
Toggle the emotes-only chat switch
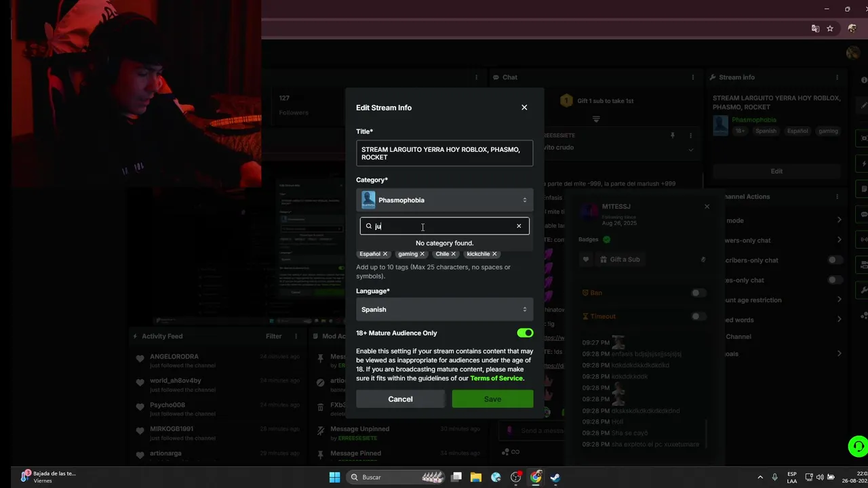coord(835,280)
